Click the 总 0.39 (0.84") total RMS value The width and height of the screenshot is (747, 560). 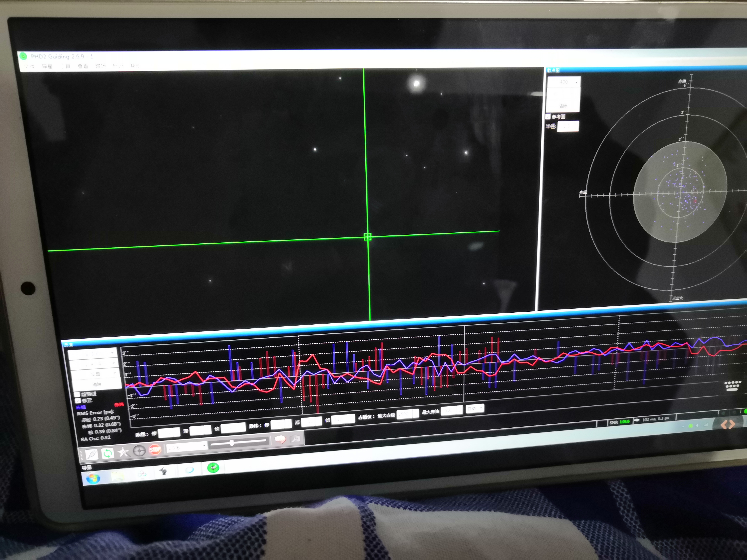click(x=105, y=431)
